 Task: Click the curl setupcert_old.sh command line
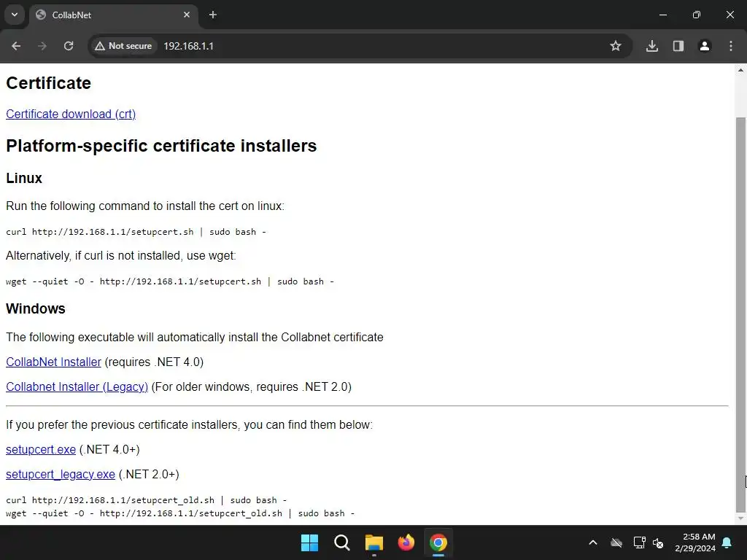(146, 500)
